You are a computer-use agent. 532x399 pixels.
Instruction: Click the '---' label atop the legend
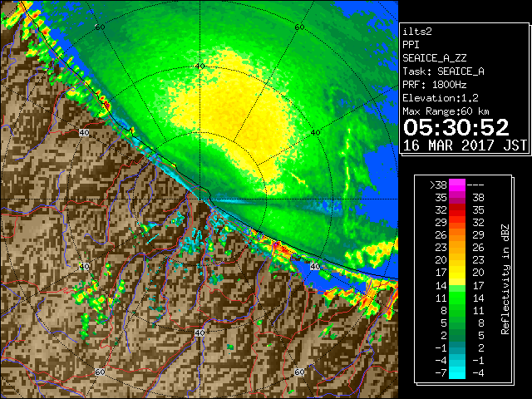click(475, 185)
